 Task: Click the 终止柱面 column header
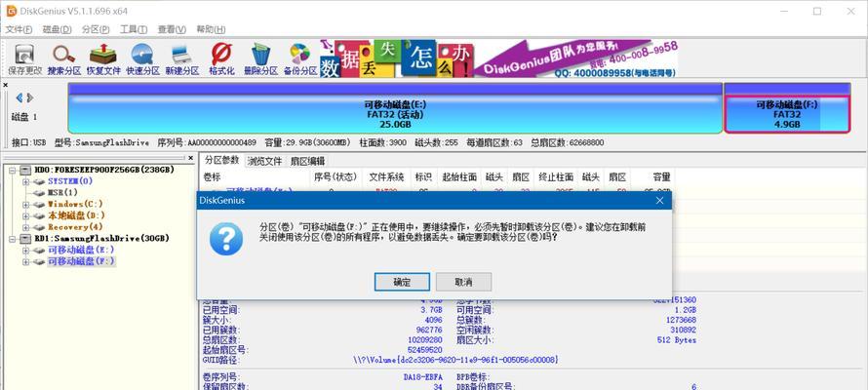[x=556, y=177]
